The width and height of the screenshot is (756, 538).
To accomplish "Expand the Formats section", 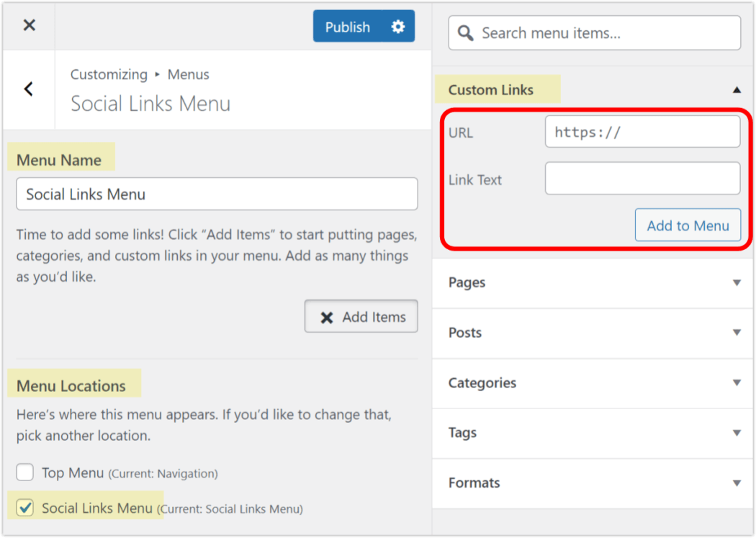I will [593, 483].
